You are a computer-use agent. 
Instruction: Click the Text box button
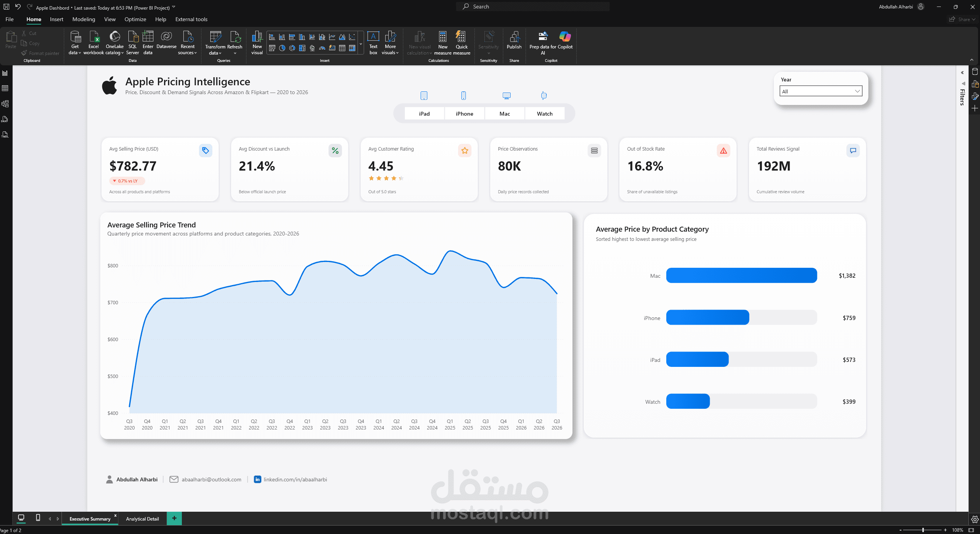373,43
